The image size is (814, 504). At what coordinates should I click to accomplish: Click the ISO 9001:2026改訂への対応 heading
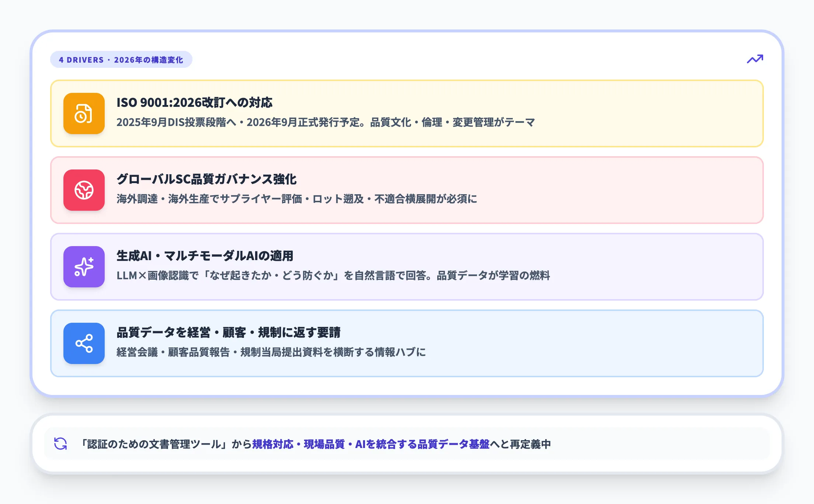pos(195,103)
